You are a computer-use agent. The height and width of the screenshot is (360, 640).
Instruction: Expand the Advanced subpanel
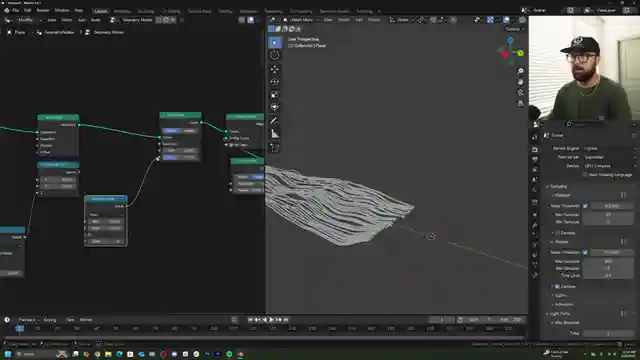click(563, 304)
